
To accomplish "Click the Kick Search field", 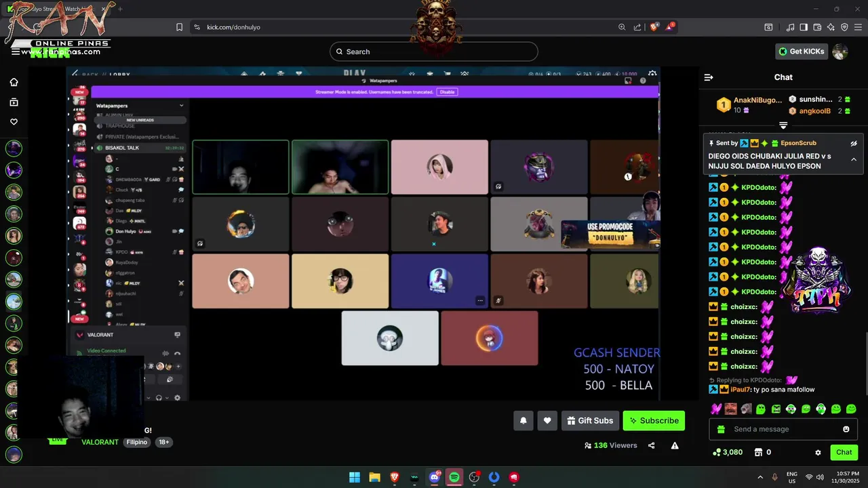I will 434,52.
